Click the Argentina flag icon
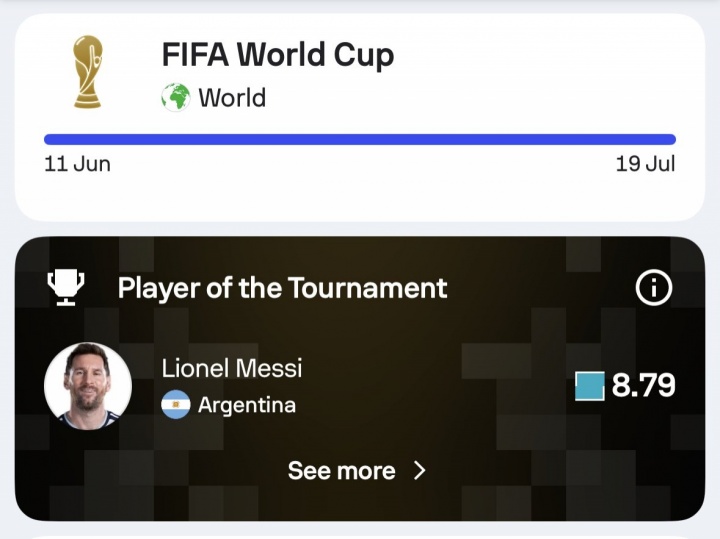Image resolution: width=720 pixels, height=539 pixels. point(175,404)
